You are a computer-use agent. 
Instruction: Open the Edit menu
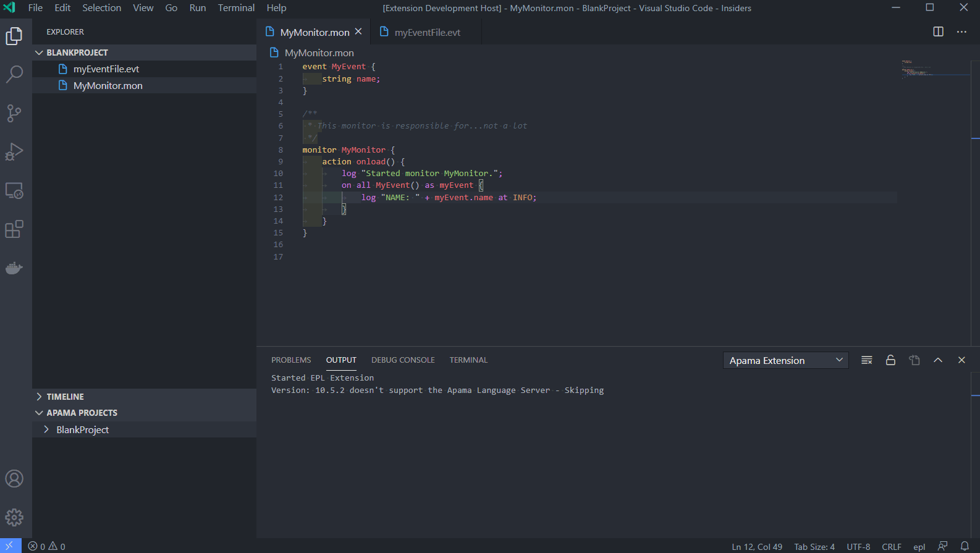(62, 8)
